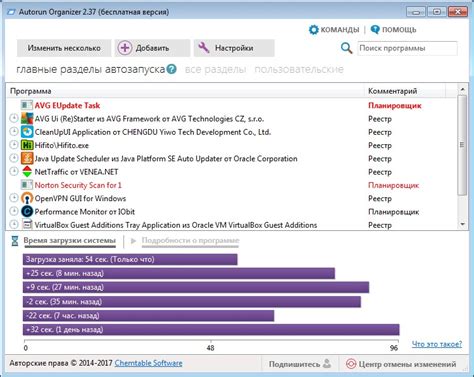Click the gear icon next to КОМАНДЫ

pyautogui.click(x=314, y=30)
